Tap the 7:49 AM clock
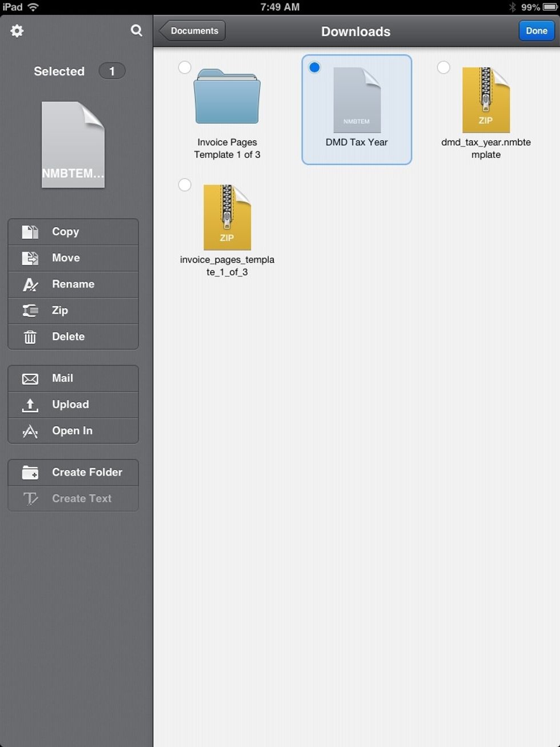Viewport: 560px width, 747px height. coord(280,7)
